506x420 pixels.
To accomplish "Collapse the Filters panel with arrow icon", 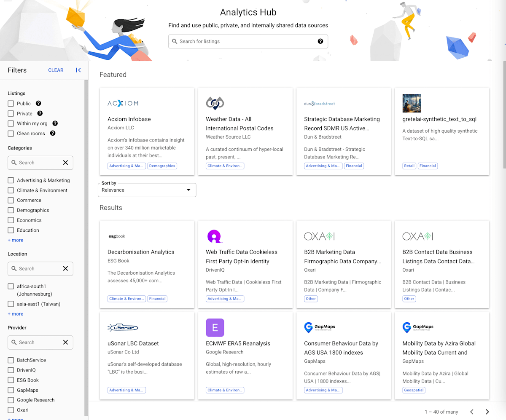I will [78, 70].
